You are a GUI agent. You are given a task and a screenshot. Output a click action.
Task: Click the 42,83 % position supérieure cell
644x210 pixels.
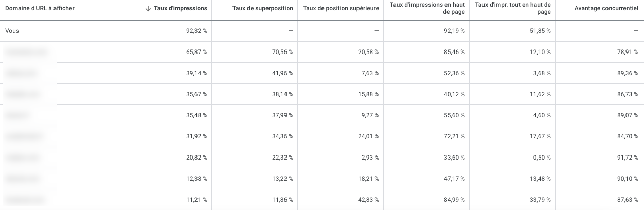point(368,200)
